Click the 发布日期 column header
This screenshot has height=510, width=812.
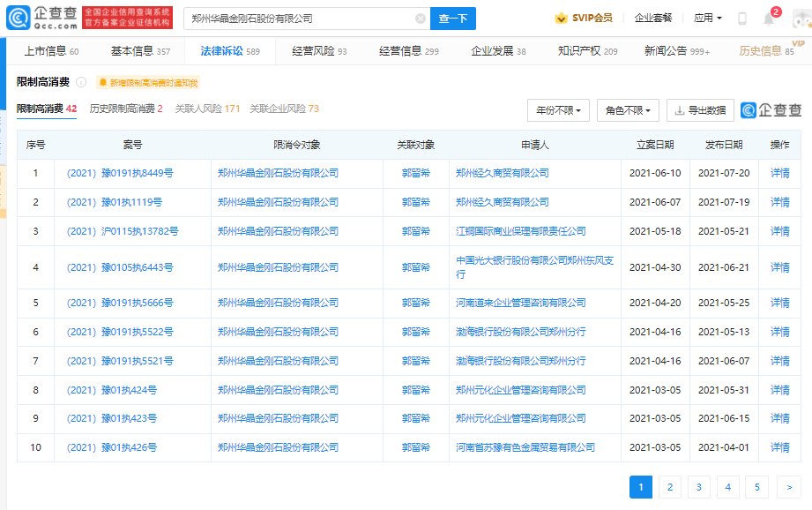click(724, 145)
